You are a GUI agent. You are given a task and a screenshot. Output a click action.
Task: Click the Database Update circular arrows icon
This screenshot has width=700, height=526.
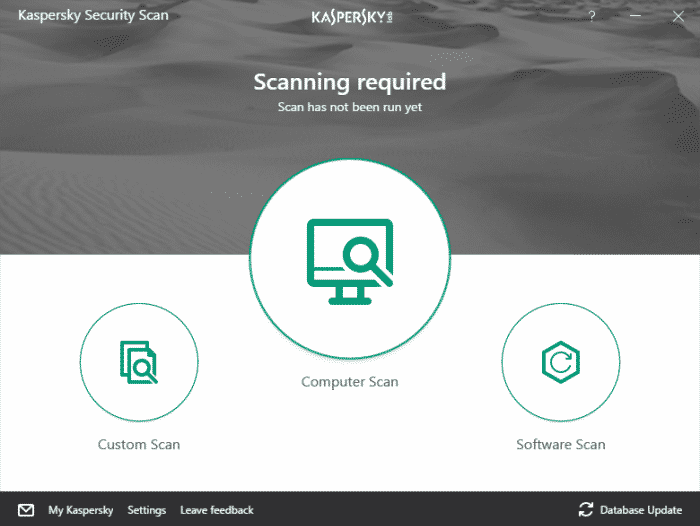[586, 510]
